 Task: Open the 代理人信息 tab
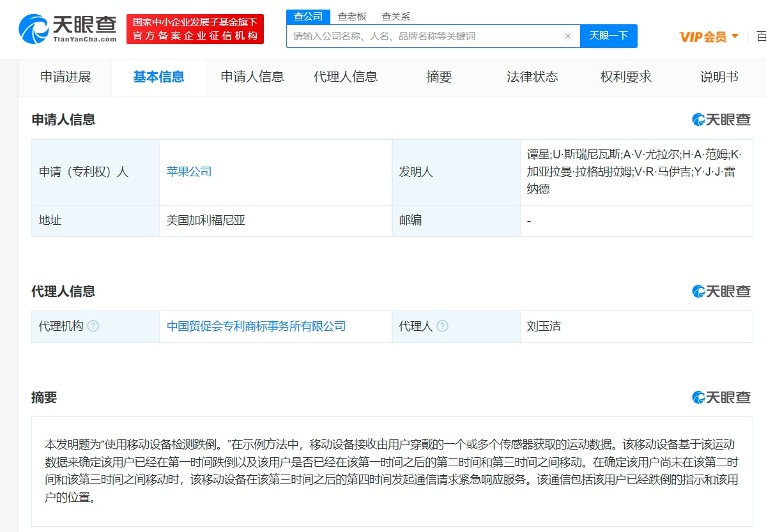[346, 77]
